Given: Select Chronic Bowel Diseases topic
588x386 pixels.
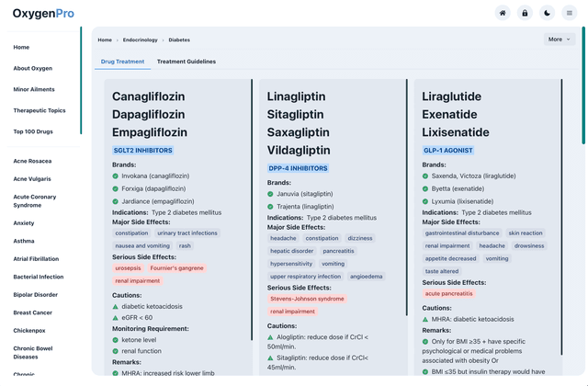Looking at the screenshot, I should (33, 353).
